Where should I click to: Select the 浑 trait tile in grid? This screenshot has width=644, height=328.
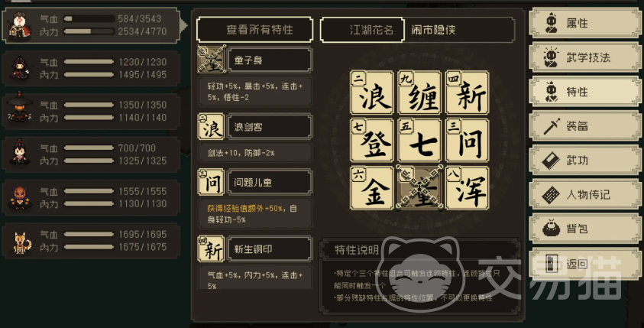[x=467, y=188]
